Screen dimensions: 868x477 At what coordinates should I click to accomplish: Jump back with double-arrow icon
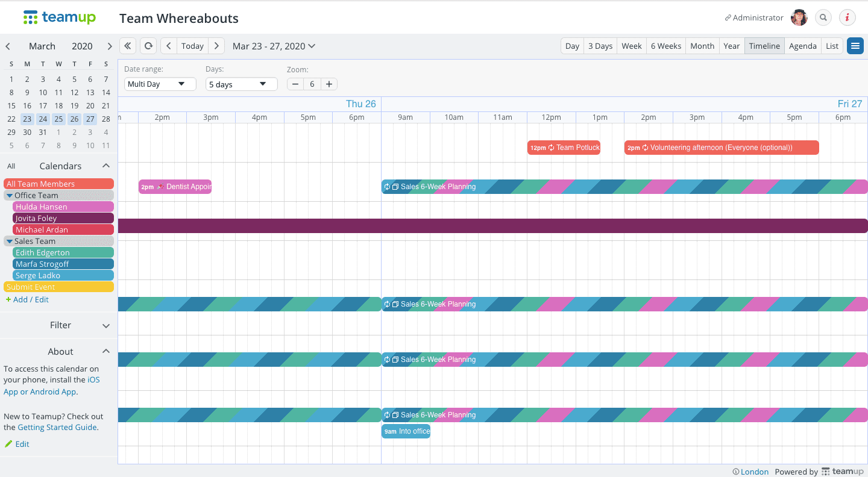(127, 46)
